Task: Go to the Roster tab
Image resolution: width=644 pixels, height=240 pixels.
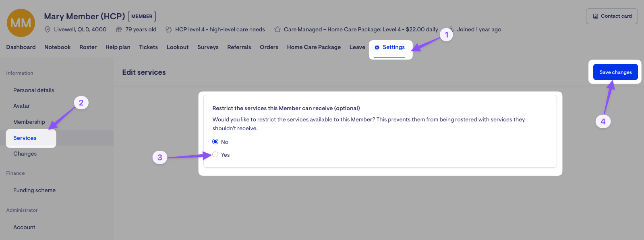Action: (x=88, y=47)
